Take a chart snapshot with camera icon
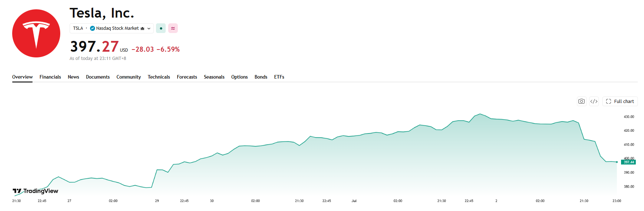Screen dimensions: 644x211 tap(582, 102)
